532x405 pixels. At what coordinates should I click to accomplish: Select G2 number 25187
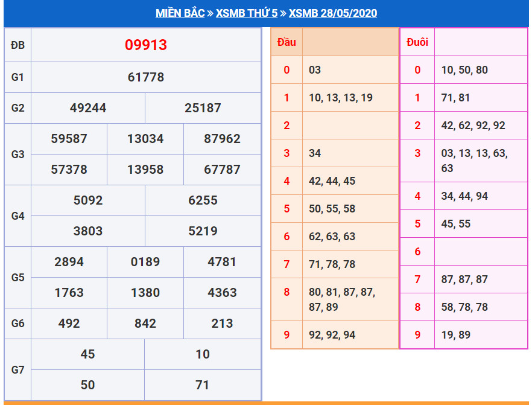(x=203, y=108)
